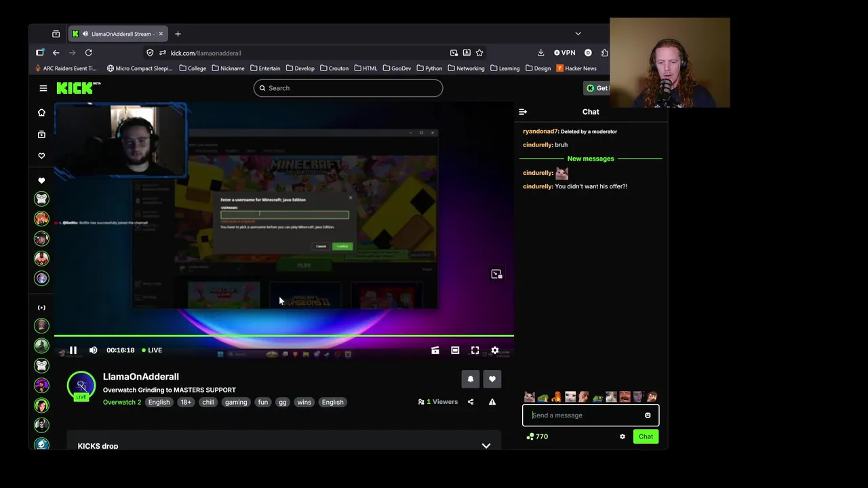Click the address bar URL
Image resolution: width=868 pixels, height=488 pixels.
pos(206,53)
